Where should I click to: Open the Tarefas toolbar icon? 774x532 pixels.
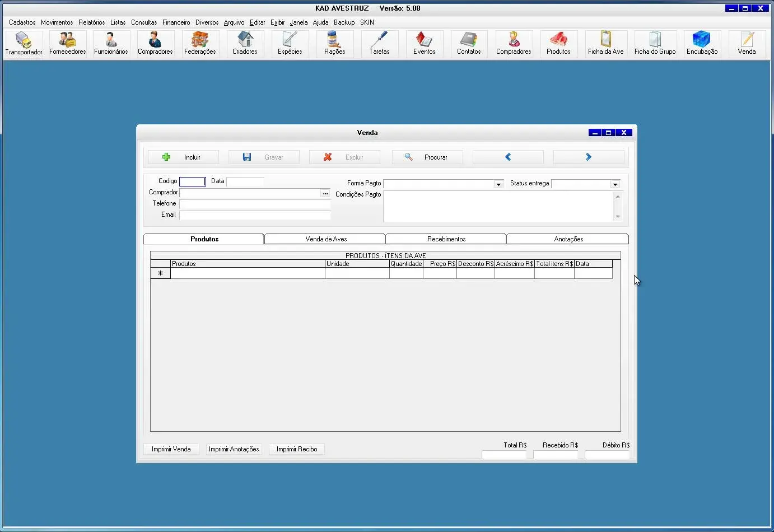(x=379, y=44)
